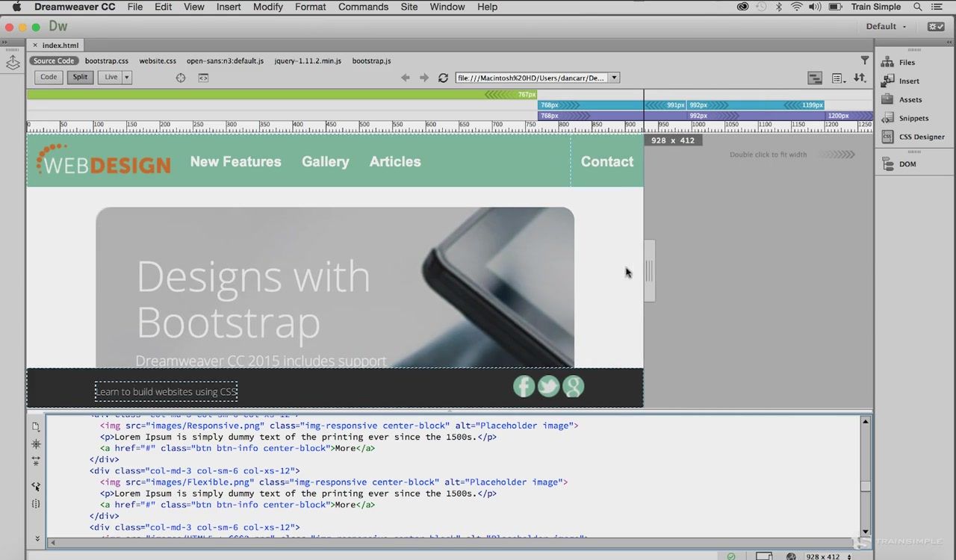This screenshot has height=560, width=956.
Task: Click the Facebook icon in page footer
Action: pyautogui.click(x=524, y=386)
